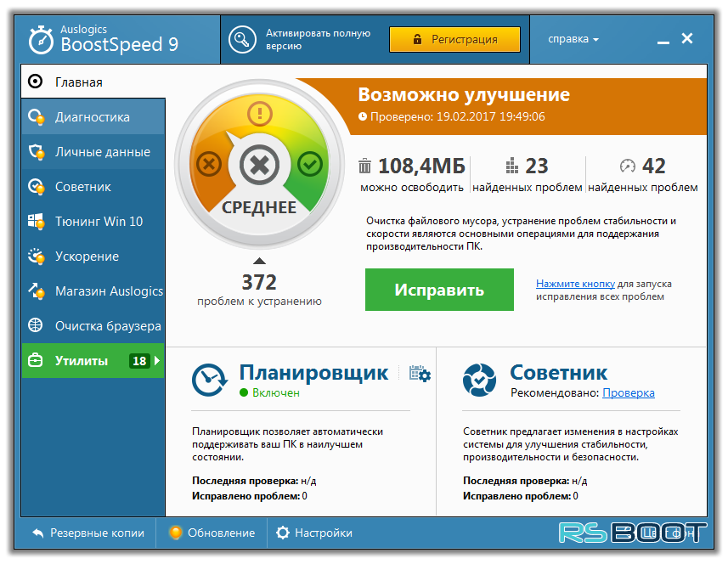Switch to the Советник sidebar tab

(x=93, y=187)
